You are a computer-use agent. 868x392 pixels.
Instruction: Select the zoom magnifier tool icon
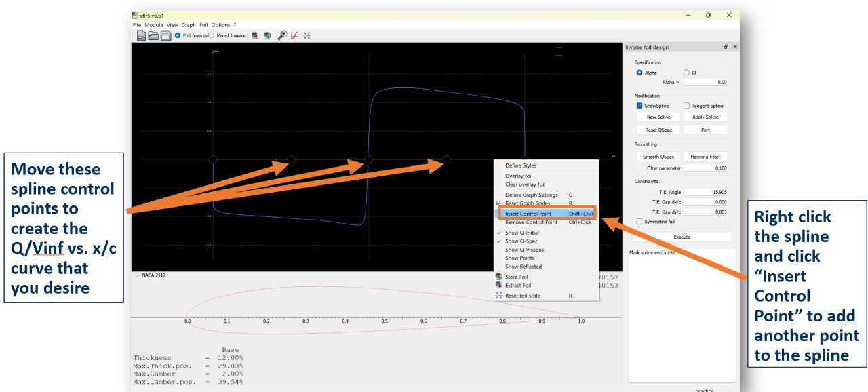(283, 35)
